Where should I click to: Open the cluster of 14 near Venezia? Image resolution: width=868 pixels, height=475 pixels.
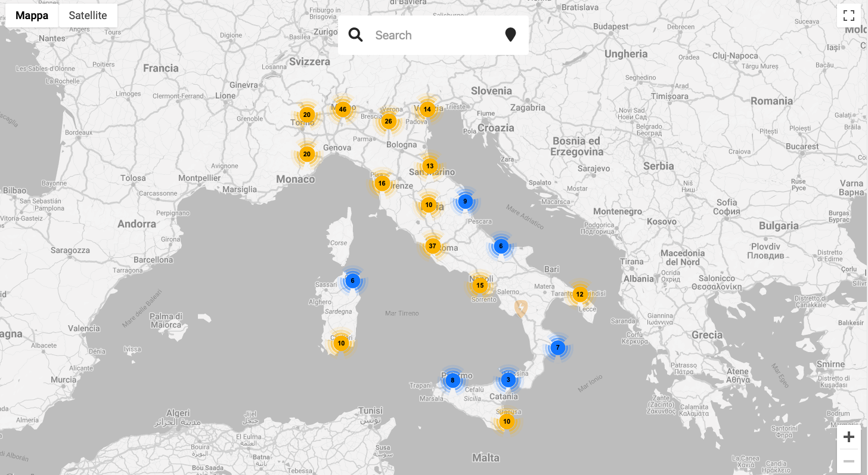tap(427, 109)
